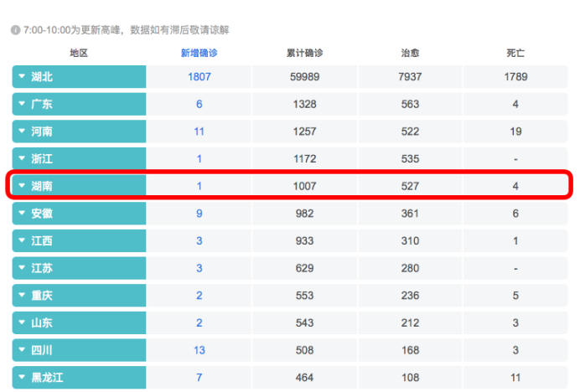580x392 pixels.
Task: Click 湖北 cumulative value 59989
Action: tap(304, 77)
